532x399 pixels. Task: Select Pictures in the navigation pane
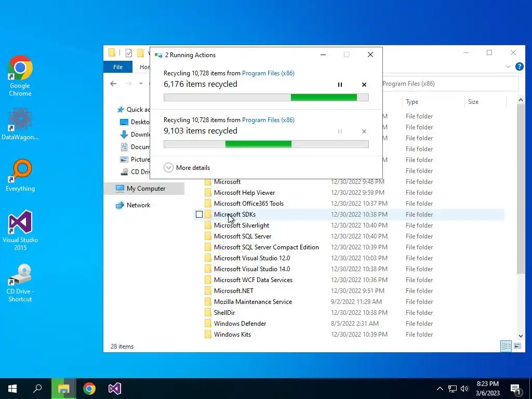pyautogui.click(x=135, y=159)
